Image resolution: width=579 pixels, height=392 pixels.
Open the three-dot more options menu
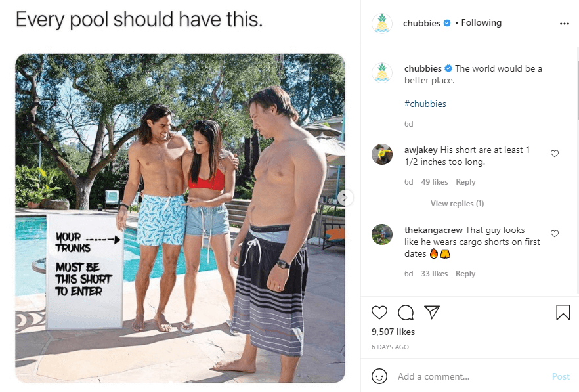[x=565, y=23]
